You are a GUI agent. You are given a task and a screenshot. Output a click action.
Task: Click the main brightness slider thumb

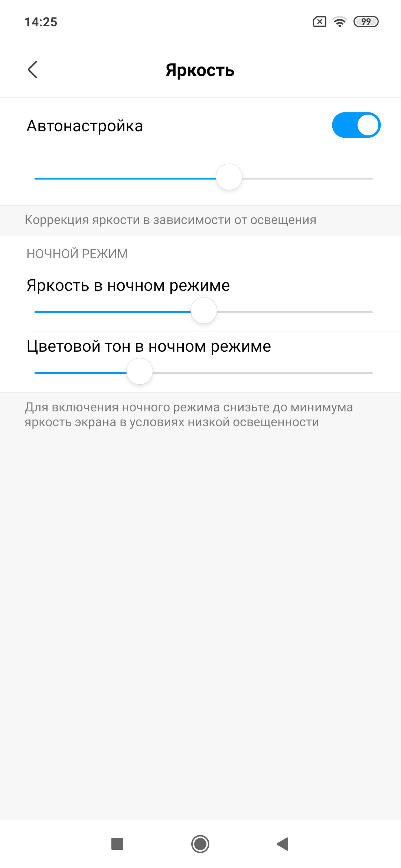(229, 177)
